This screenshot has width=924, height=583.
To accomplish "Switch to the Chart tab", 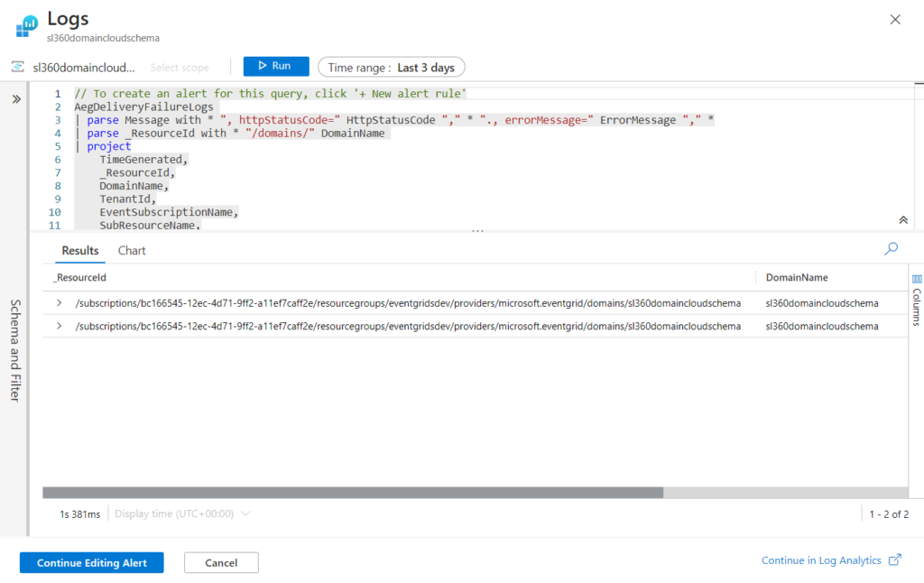I will point(132,250).
